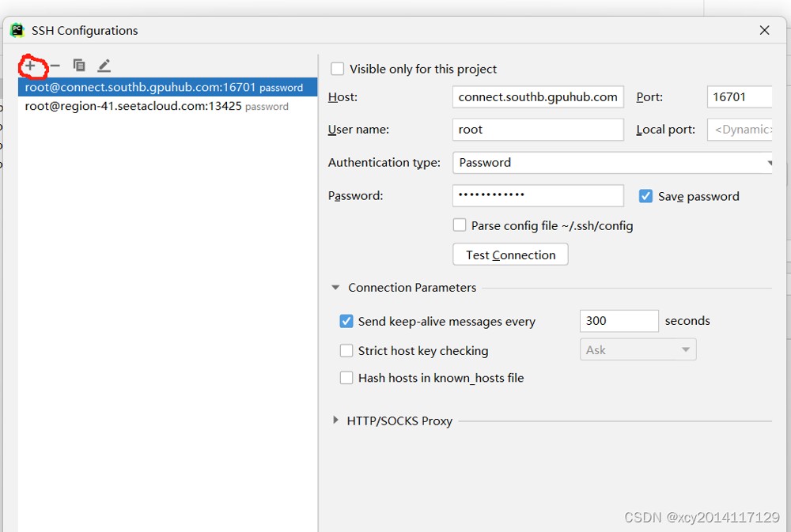Expand the HTTP/SOCKS Proxy section

tap(335, 420)
